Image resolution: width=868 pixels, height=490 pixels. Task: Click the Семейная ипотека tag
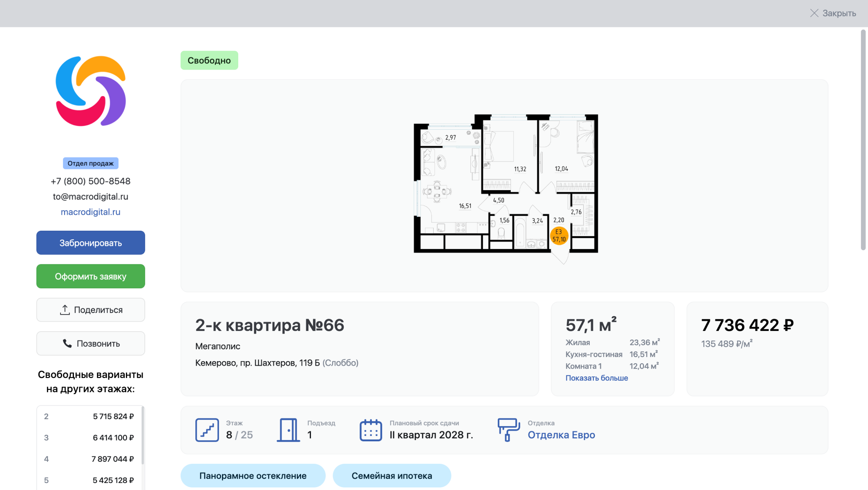click(391, 476)
